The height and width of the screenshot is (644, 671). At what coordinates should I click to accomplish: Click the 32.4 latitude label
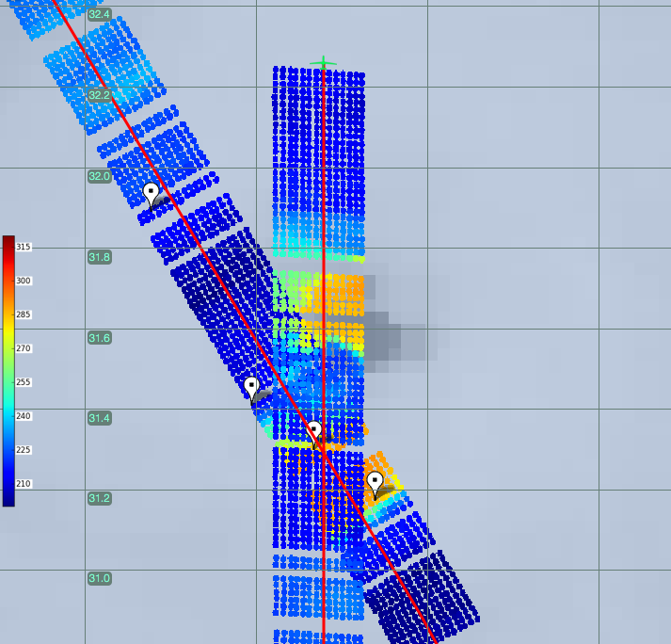click(x=99, y=15)
